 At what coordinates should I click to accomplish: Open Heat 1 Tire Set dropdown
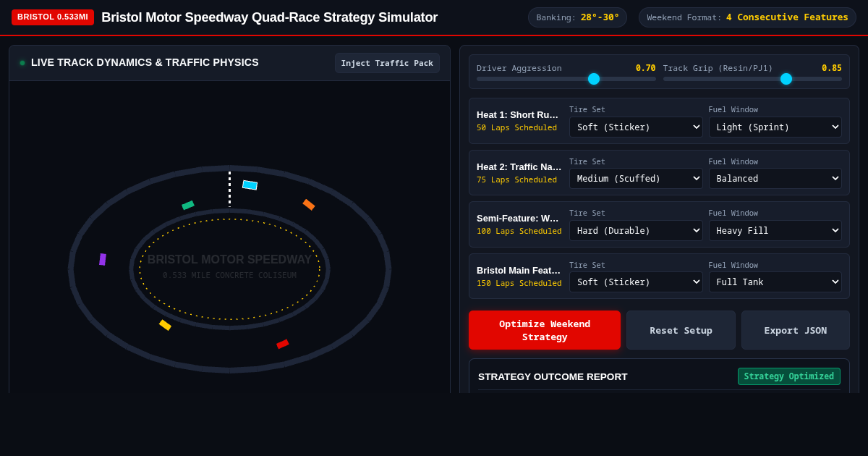[x=636, y=127]
